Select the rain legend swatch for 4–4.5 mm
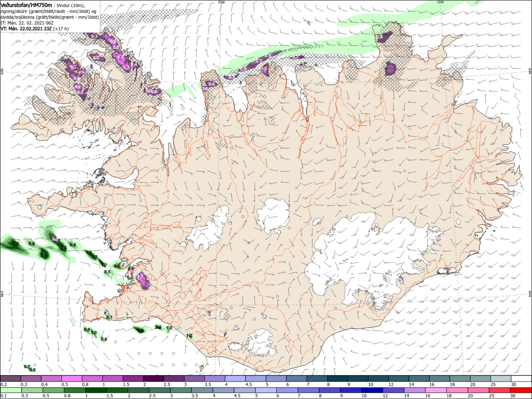 coord(223,390)
